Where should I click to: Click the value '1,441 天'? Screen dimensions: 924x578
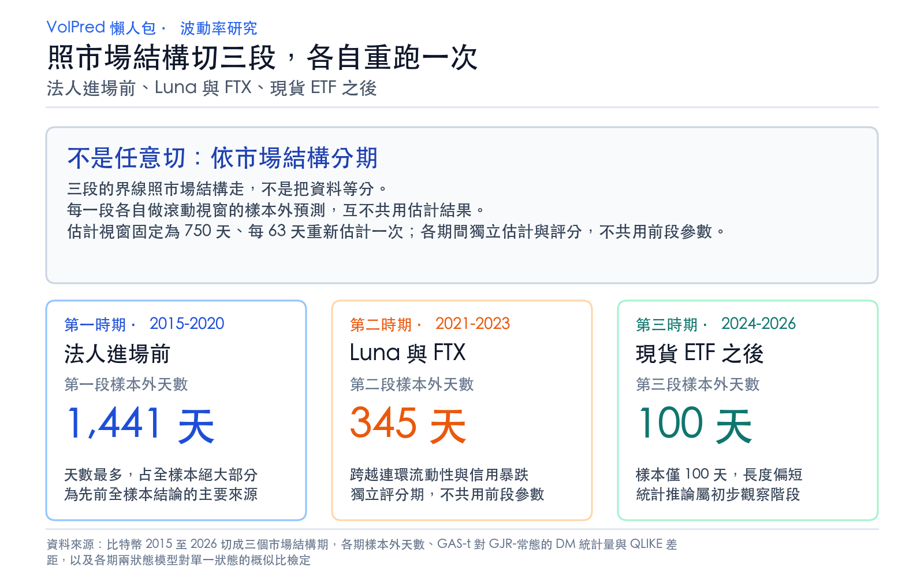141,425
